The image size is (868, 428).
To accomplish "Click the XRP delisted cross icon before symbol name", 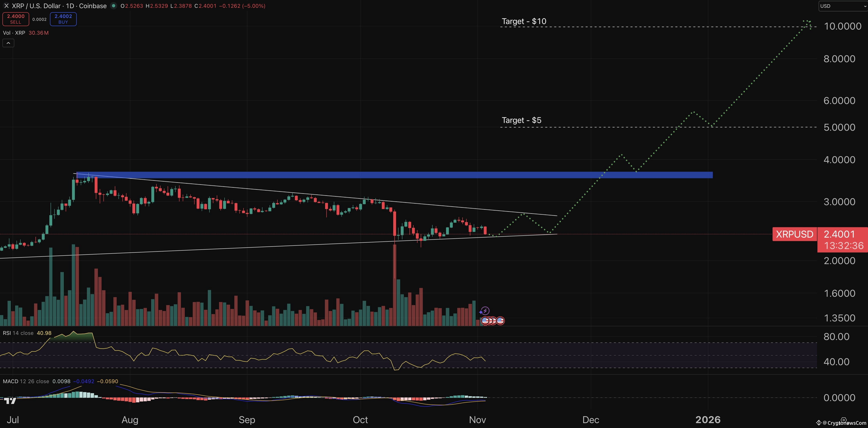I will coord(6,6).
